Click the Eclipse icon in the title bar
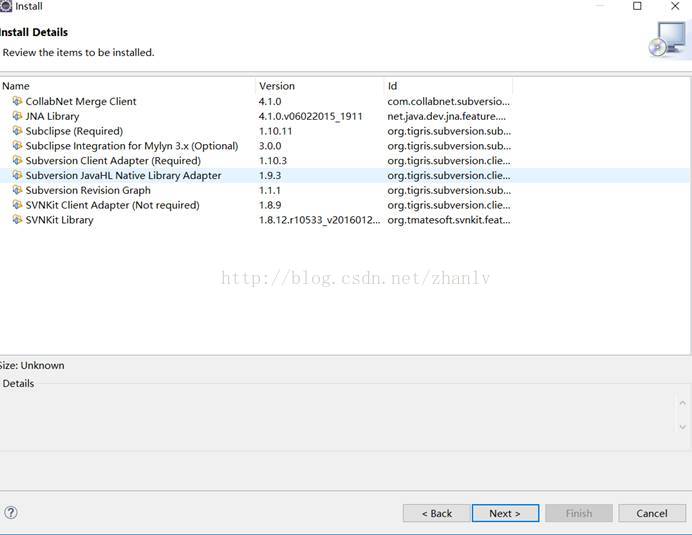692x535 pixels. tap(6, 6)
